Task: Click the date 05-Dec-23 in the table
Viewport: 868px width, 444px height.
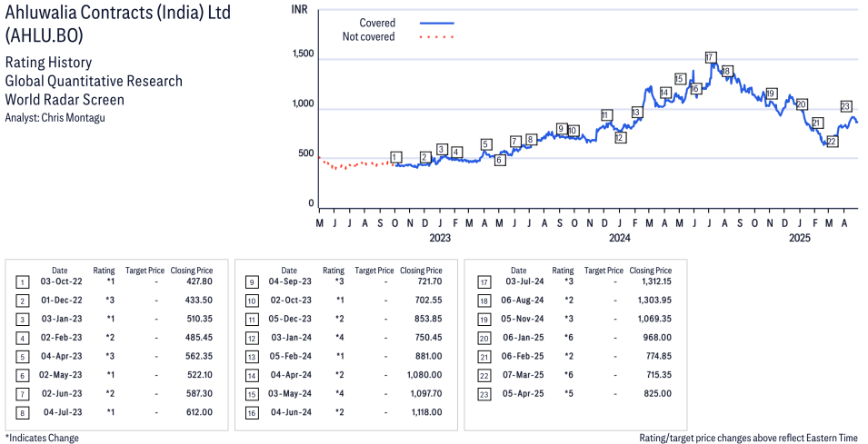Action: click(x=291, y=319)
